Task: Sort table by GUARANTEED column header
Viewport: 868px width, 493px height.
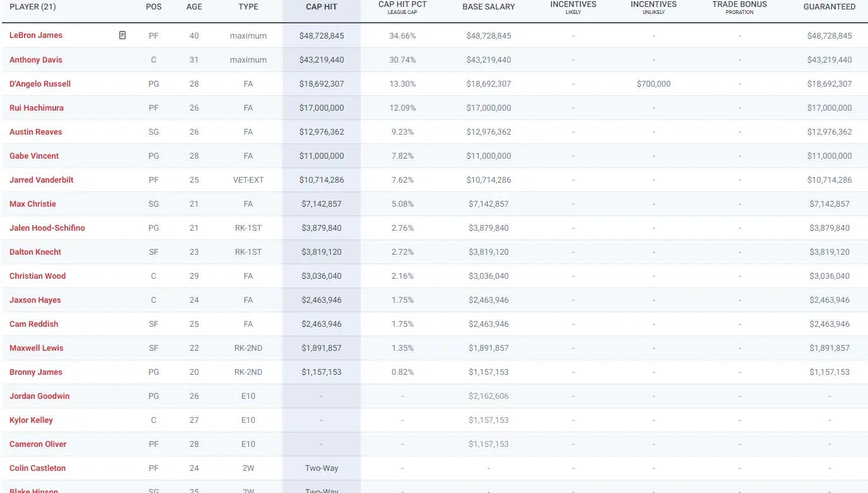Action: [829, 7]
